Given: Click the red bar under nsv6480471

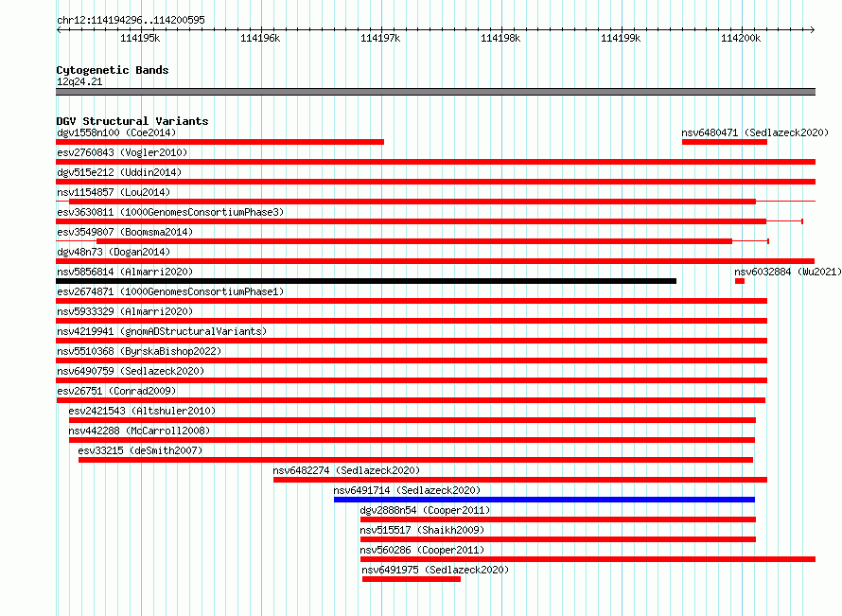Looking at the screenshot, I should point(725,142).
